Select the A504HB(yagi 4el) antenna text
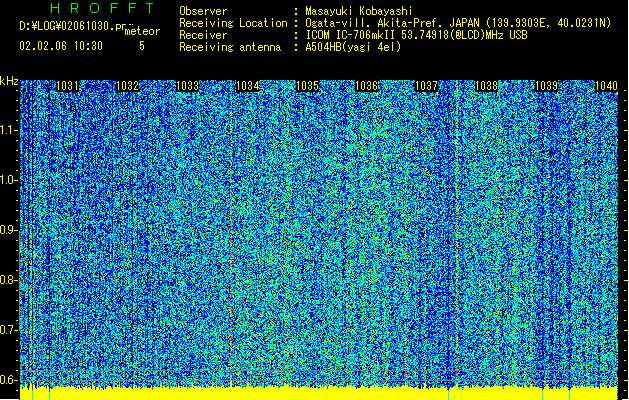Image resolution: width=629 pixels, height=400 pixels. 353,47
